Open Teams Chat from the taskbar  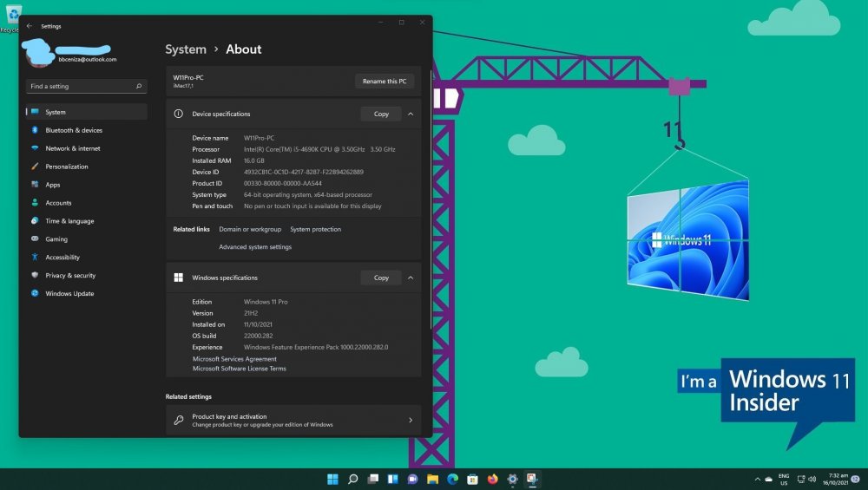point(412,479)
